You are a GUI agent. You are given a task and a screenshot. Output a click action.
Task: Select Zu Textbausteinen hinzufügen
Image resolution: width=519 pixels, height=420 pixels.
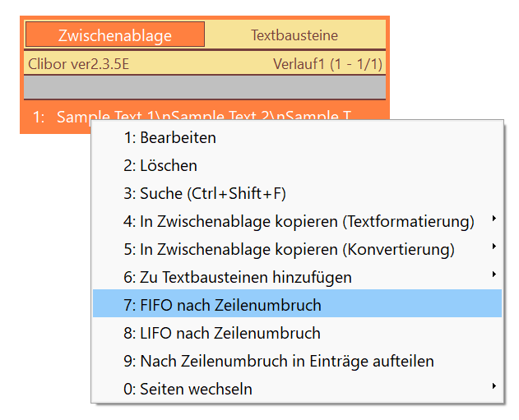coord(297,277)
